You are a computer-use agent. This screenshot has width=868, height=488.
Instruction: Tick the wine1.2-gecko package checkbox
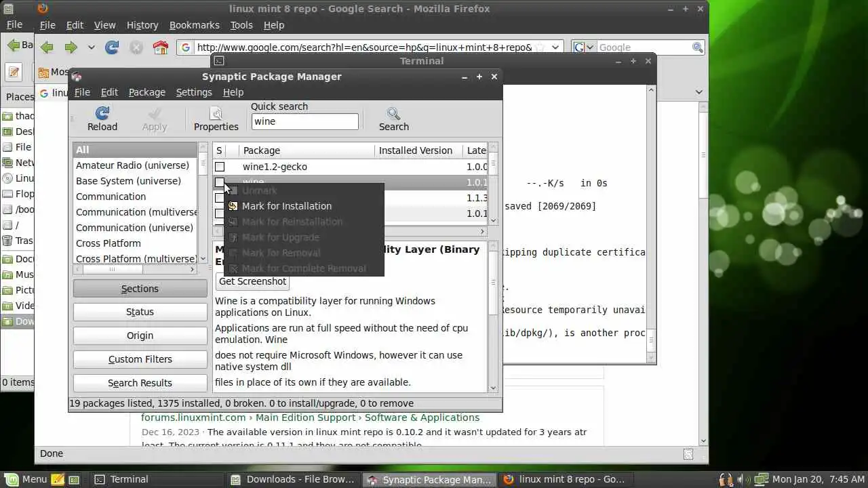[220, 167]
